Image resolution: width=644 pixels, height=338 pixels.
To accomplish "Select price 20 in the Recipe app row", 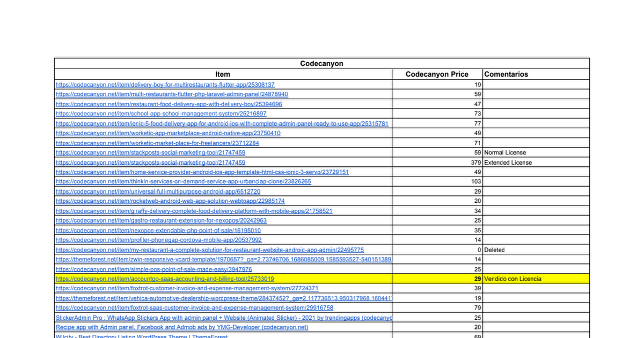I will [x=437, y=327].
